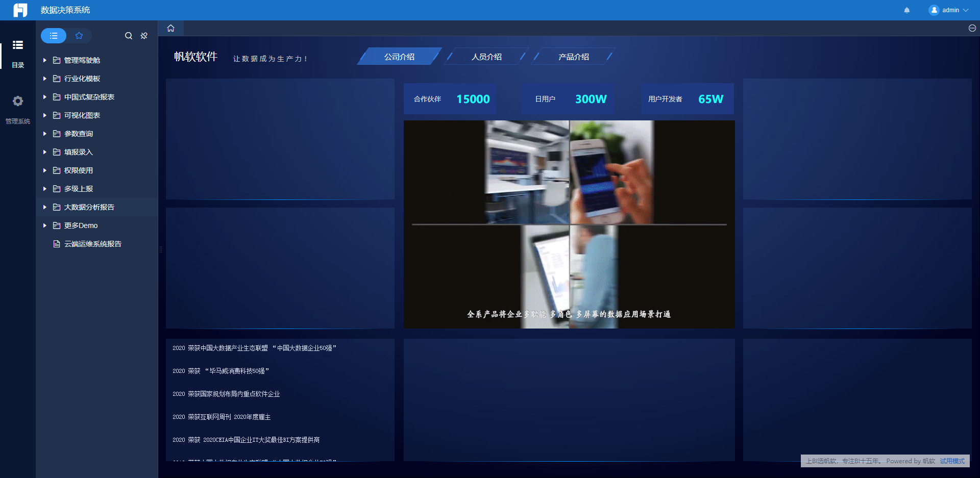Expand the 行业化模板 folder arrow
The image size is (980, 478).
click(45, 79)
